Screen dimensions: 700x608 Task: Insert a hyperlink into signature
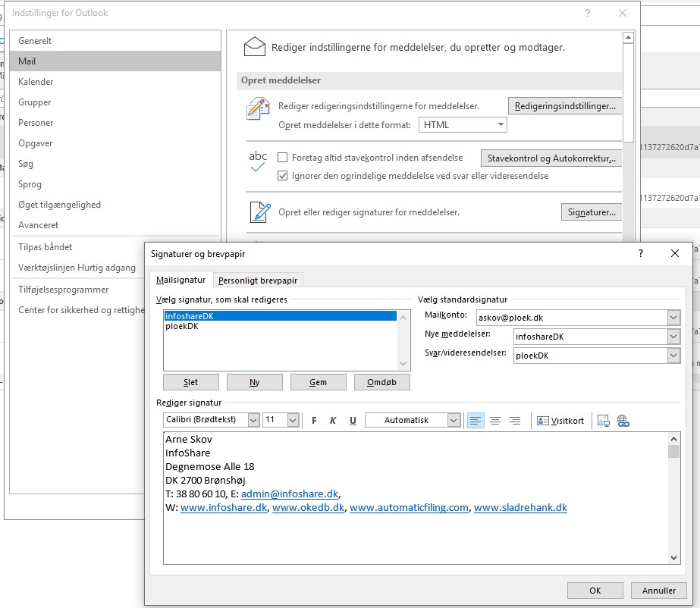(623, 421)
